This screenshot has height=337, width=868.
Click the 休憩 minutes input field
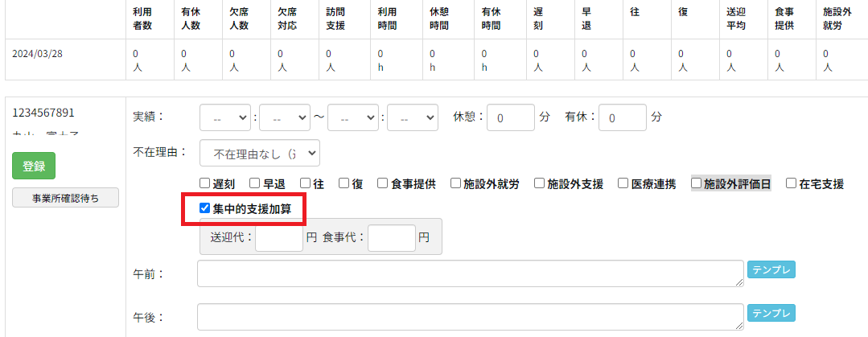coord(512,117)
